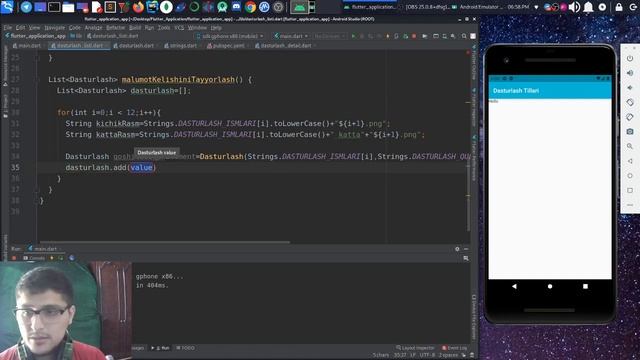This screenshot has height=360, width=640.
Task: Click the Run panel settings gear icon
Action: 457,249
